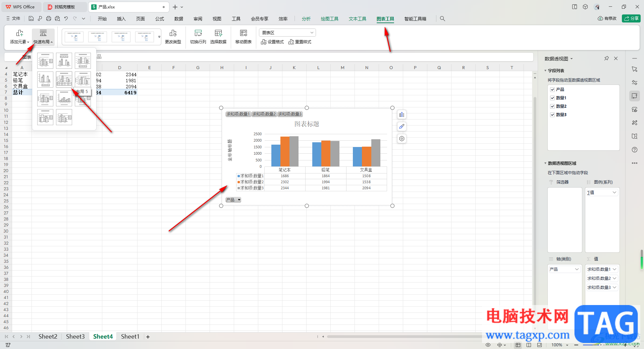
Task: Click the Quick Layout (快速布局) icon
Action: [x=43, y=33]
